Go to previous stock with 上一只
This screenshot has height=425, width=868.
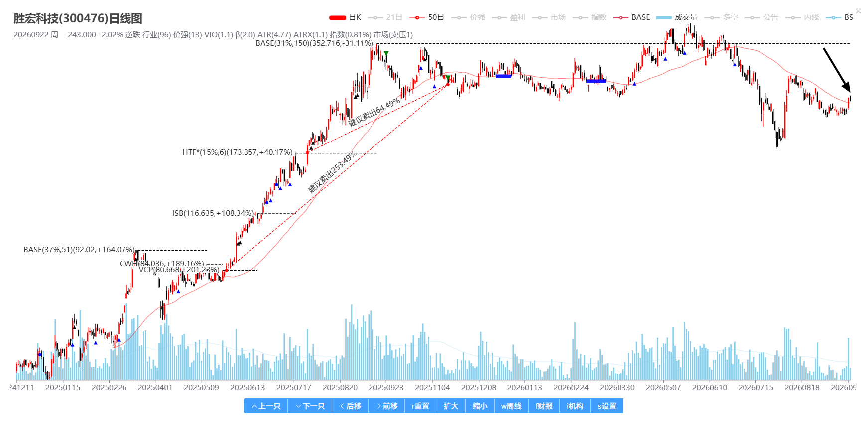[265, 406]
